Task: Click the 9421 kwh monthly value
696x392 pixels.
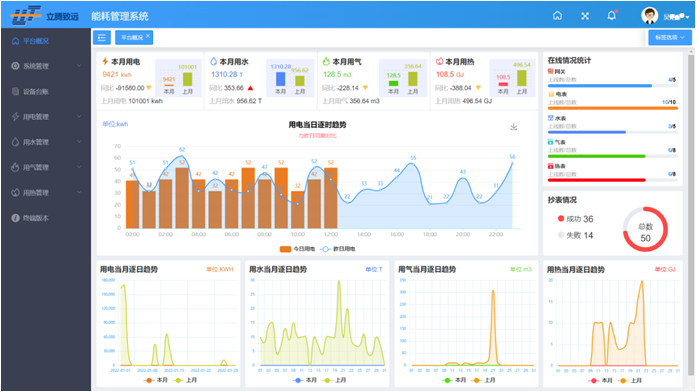Action: click(x=117, y=74)
